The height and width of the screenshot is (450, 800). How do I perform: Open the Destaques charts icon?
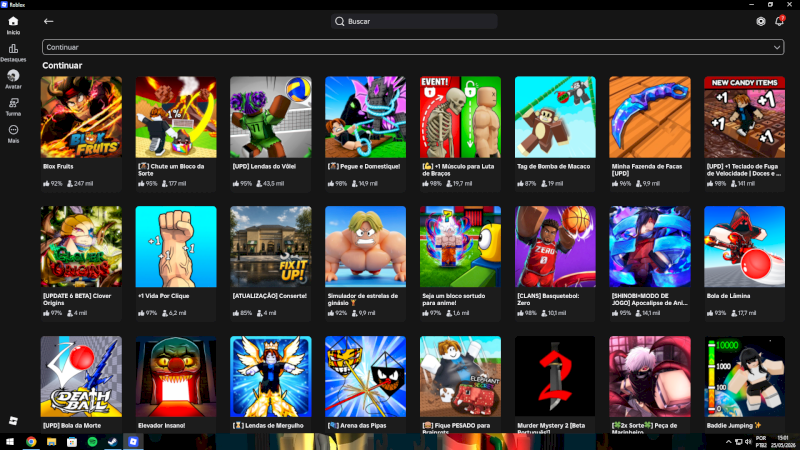[x=13, y=49]
